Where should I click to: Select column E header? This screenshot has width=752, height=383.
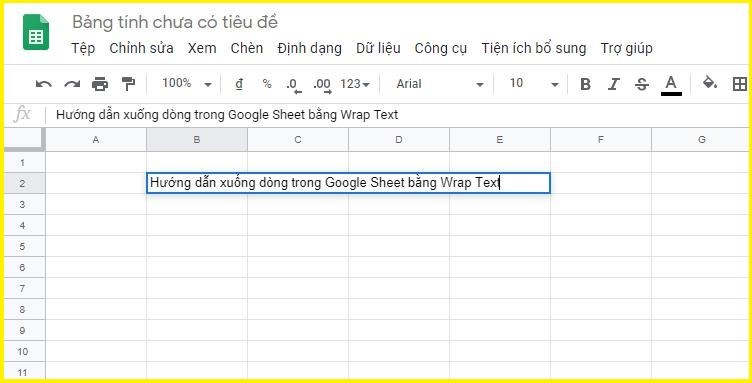click(500, 139)
